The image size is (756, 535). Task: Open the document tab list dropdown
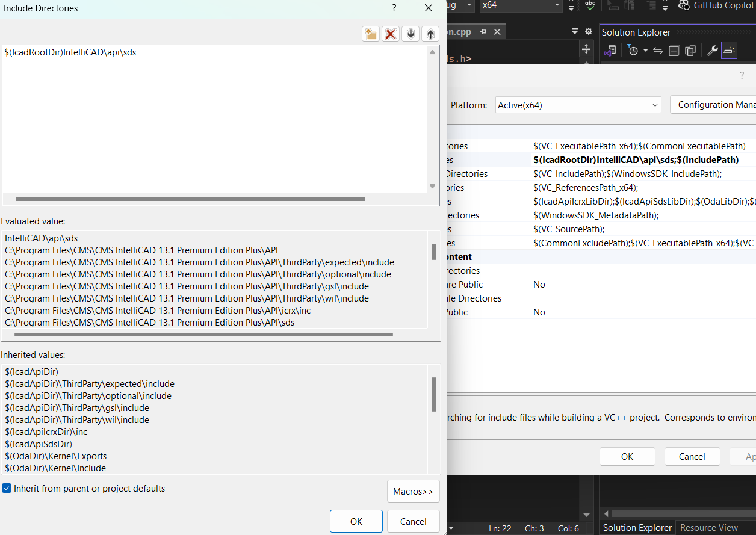pyautogui.click(x=576, y=32)
